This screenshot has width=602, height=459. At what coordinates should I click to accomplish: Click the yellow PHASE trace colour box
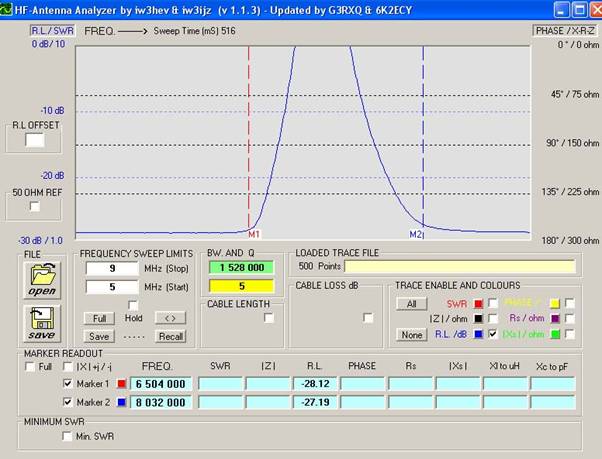(x=553, y=303)
